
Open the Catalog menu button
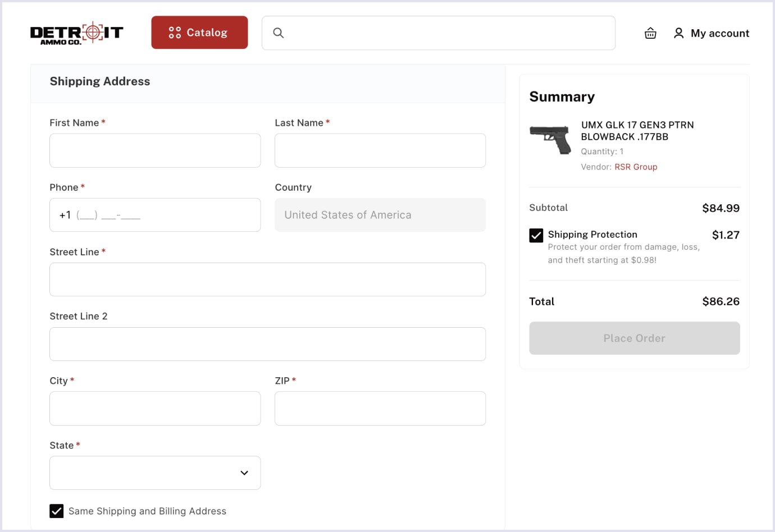[199, 33]
